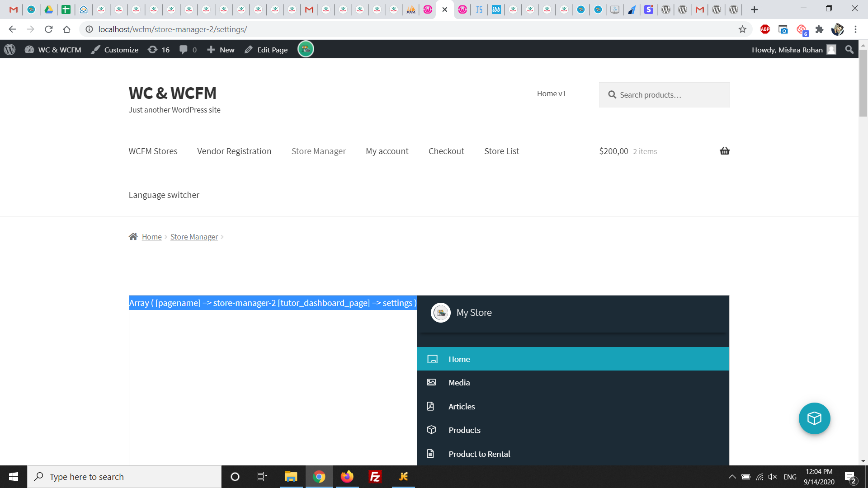Go back using the browser back arrow
This screenshot has width=868, height=488.
pyautogui.click(x=12, y=29)
